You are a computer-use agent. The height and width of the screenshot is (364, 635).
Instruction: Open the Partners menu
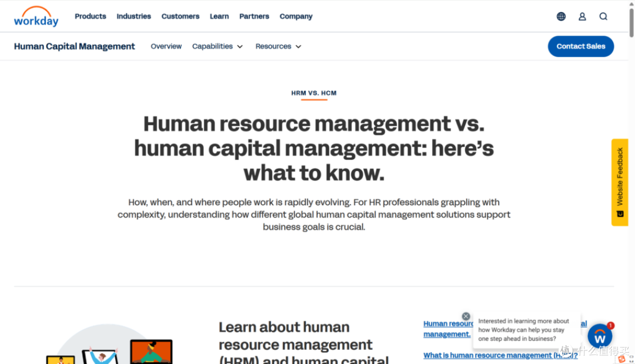(x=254, y=16)
